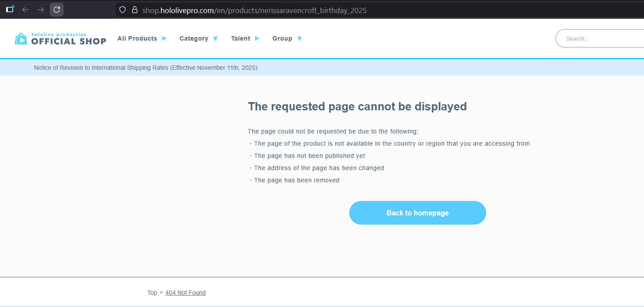Image resolution: width=644 pixels, height=307 pixels.
Task: Go to Top in the breadcrumb
Action: [152, 293]
